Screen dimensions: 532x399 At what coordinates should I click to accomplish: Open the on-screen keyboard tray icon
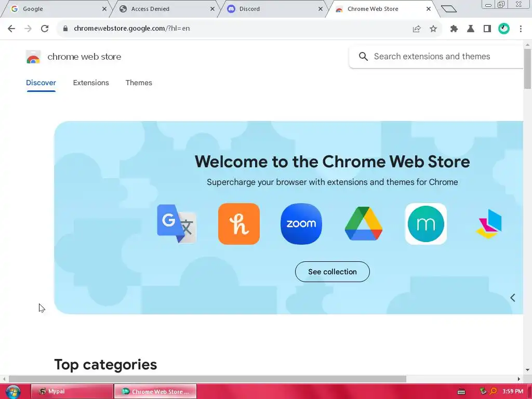pyautogui.click(x=461, y=392)
